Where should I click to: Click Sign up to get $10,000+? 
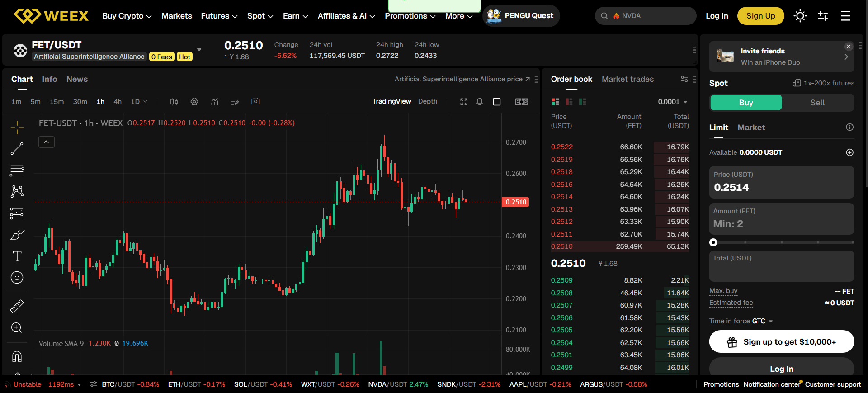[x=782, y=342]
